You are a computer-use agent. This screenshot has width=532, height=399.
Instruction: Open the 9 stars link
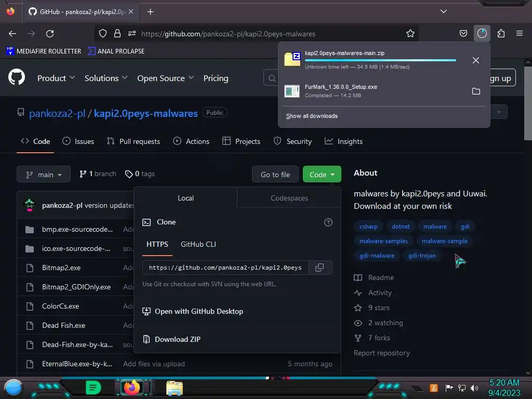[372, 308]
